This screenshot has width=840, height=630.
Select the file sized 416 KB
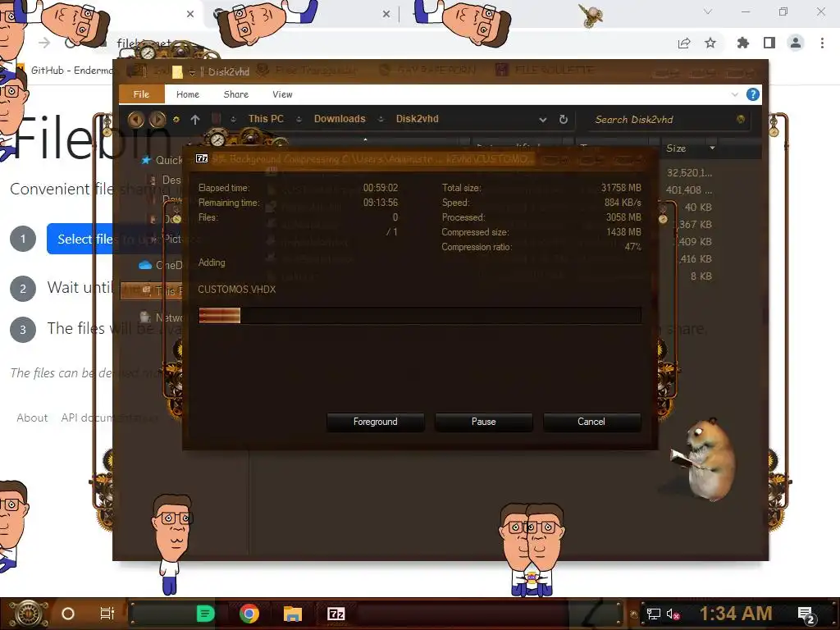(x=695, y=258)
